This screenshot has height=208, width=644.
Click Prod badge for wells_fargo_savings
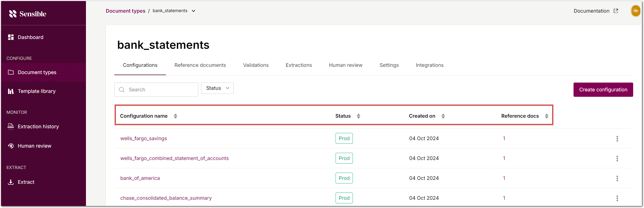tap(344, 138)
